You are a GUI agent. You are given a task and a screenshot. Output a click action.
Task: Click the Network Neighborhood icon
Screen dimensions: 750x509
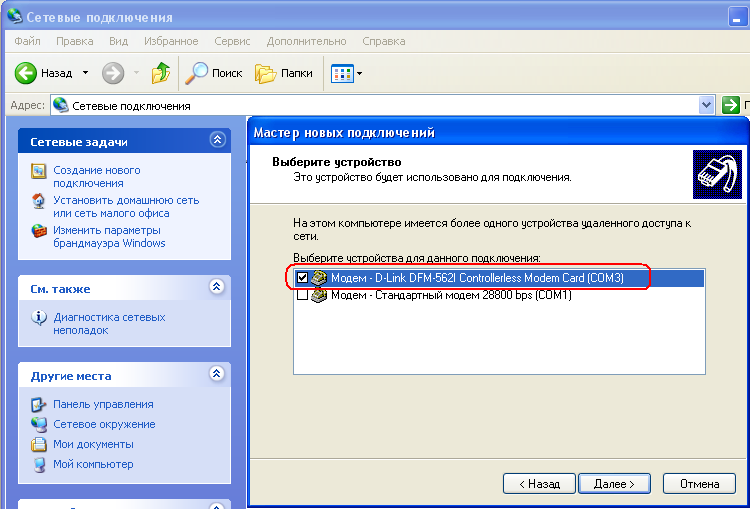coord(39,425)
